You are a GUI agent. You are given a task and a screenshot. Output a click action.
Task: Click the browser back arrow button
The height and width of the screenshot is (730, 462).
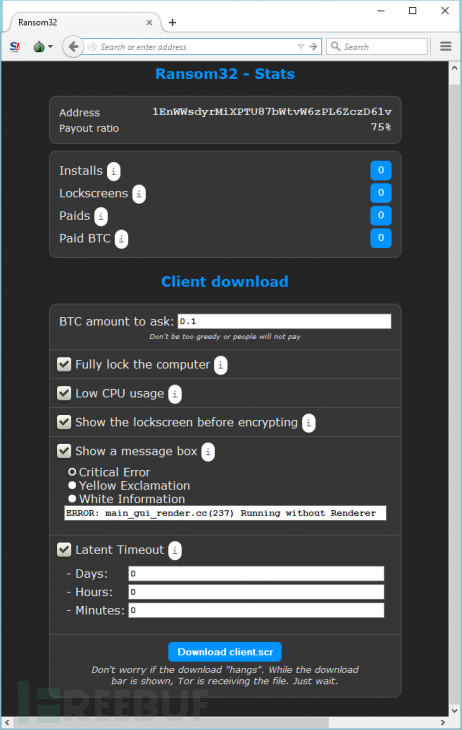[73, 47]
